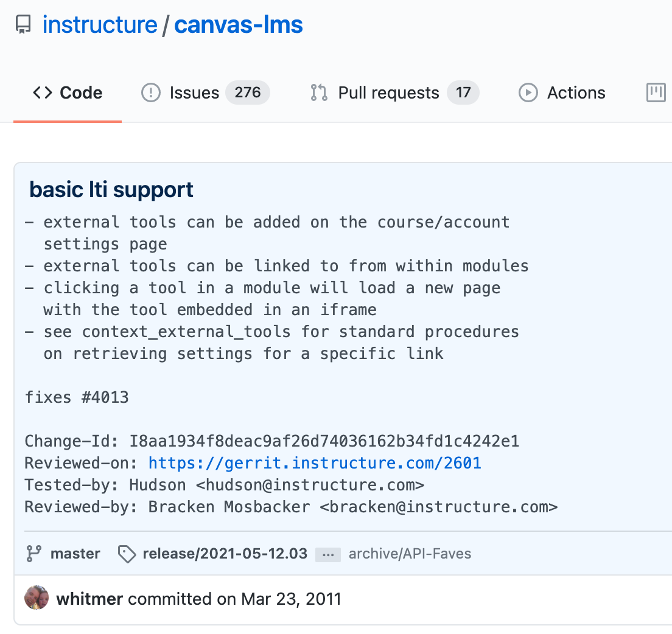Click the Issues exclamation circle icon
The image size is (672, 634).
[x=150, y=92]
